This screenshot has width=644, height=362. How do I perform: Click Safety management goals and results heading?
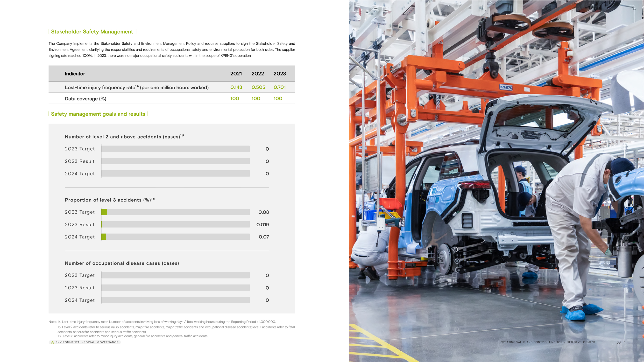click(x=98, y=114)
